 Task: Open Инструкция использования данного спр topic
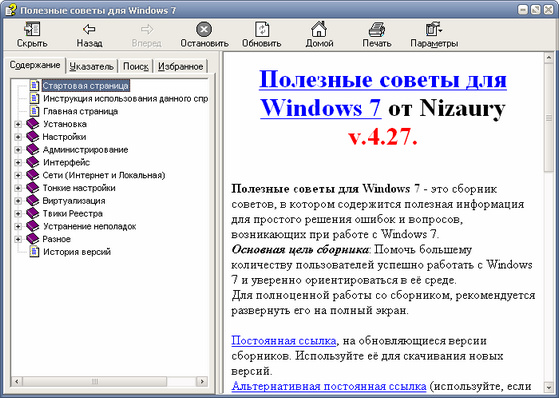125,98
